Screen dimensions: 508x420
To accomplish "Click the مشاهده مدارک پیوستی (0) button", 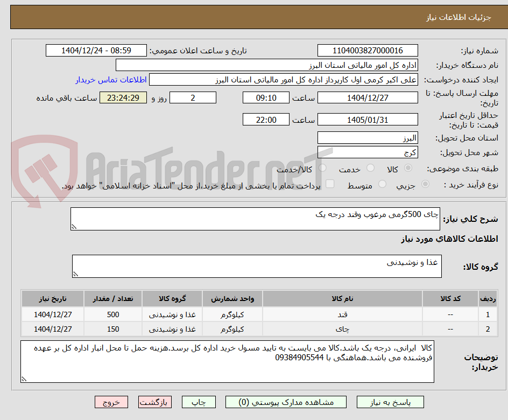I will point(286,402).
